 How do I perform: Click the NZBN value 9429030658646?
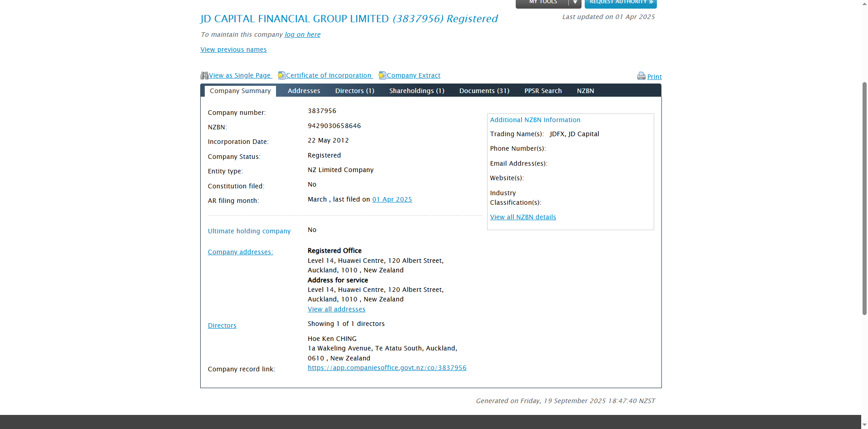click(x=334, y=126)
